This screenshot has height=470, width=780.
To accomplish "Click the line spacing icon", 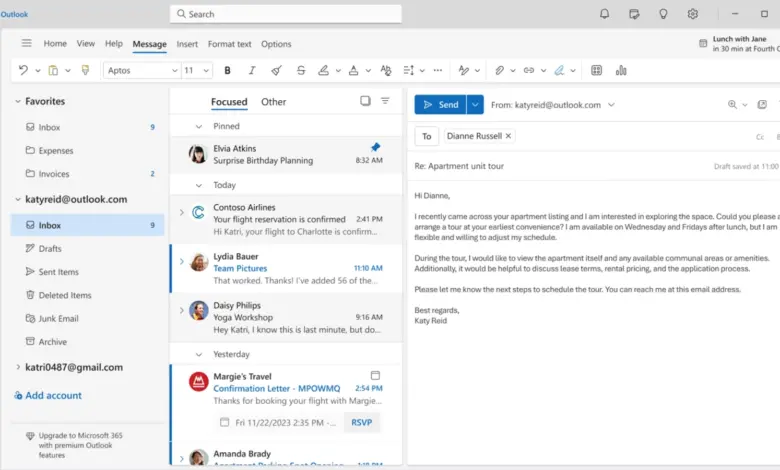I will 408,71.
